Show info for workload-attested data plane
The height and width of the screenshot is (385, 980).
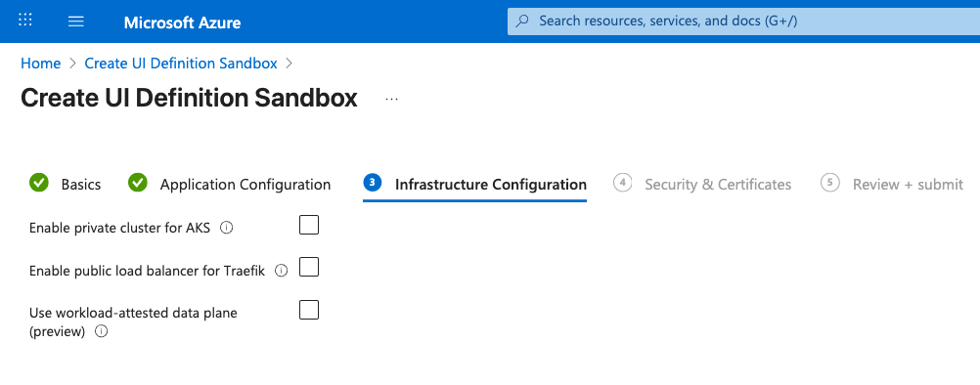click(x=102, y=331)
